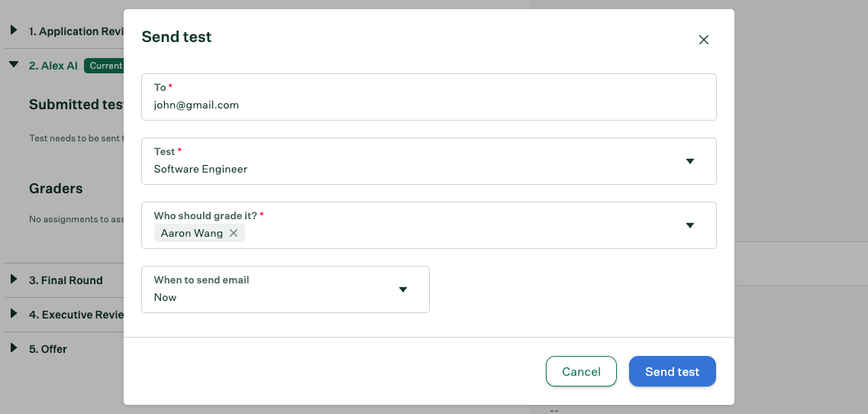Remove Aaron Wang grader chip
This screenshot has height=414, width=868.
tap(234, 233)
